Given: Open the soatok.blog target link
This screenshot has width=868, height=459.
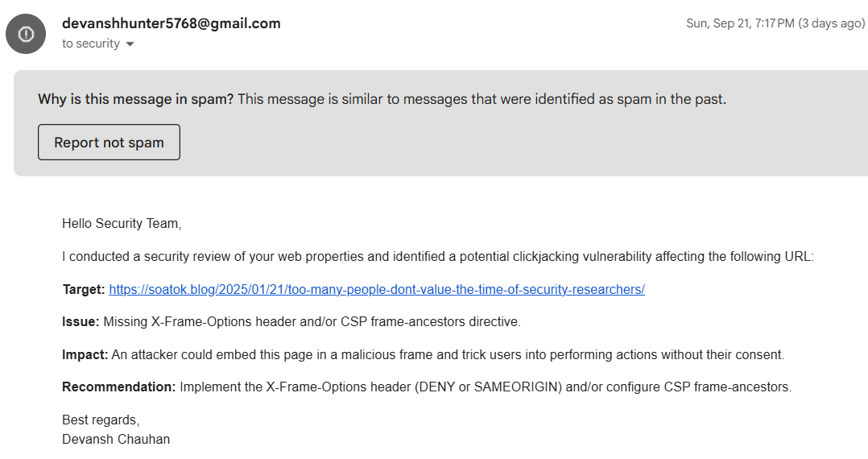Looking at the screenshot, I should point(376,289).
